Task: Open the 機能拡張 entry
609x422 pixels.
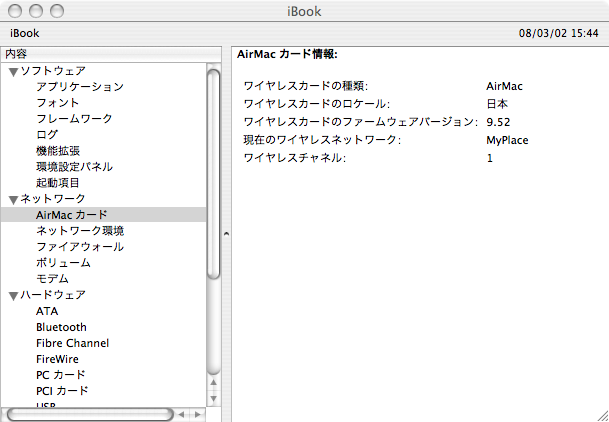Action: [x=58, y=151]
